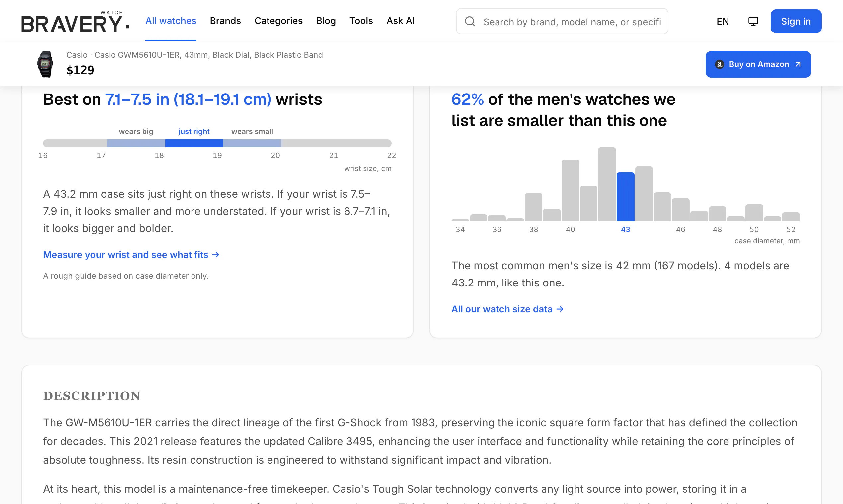843x504 pixels.
Task: Click the gray histogram bar above 40 mm
Action: coord(571,191)
